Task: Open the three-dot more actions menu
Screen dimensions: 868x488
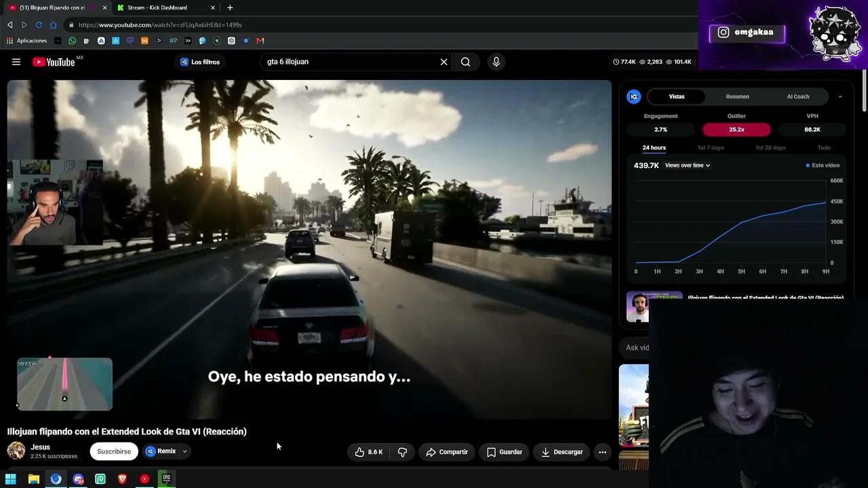Action: coord(602,452)
